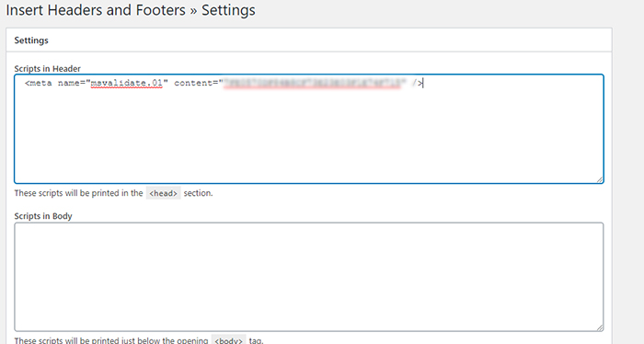Screen dimensions: 644x344
Task: Place cursor at the closing /> of meta tag
Action: pyautogui.click(x=418, y=83)
